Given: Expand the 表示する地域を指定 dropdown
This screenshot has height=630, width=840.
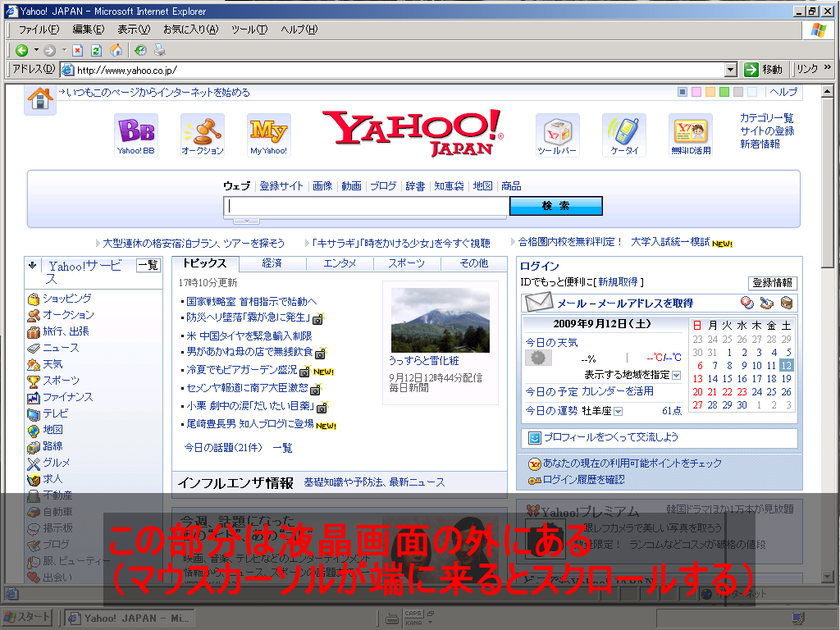Looking at the screenshot, I should click(676, 376).
